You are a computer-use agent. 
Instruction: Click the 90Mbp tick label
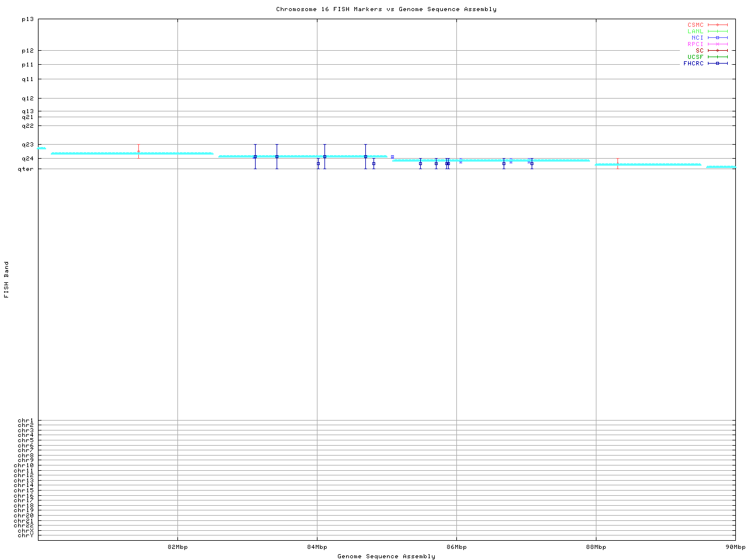[x=735, y=547]
